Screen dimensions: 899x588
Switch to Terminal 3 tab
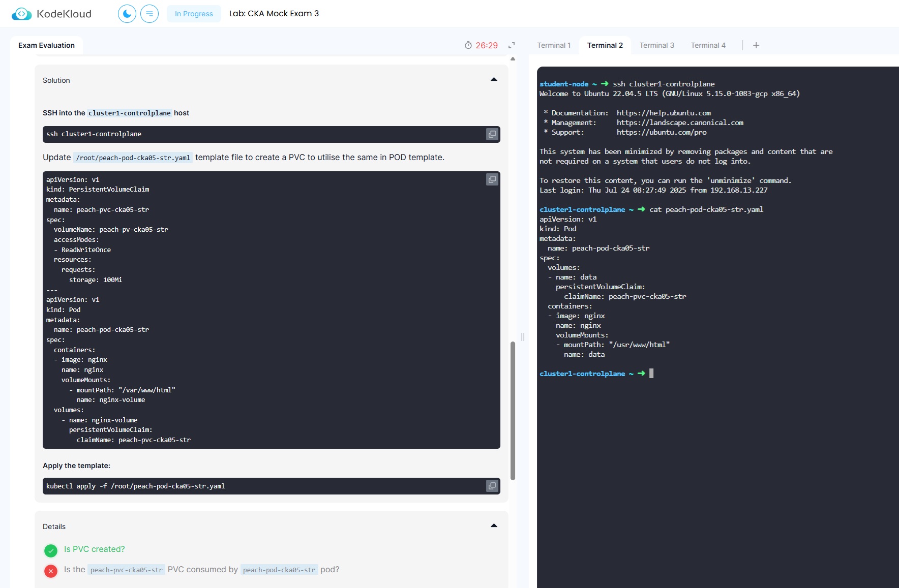(657, 45)
